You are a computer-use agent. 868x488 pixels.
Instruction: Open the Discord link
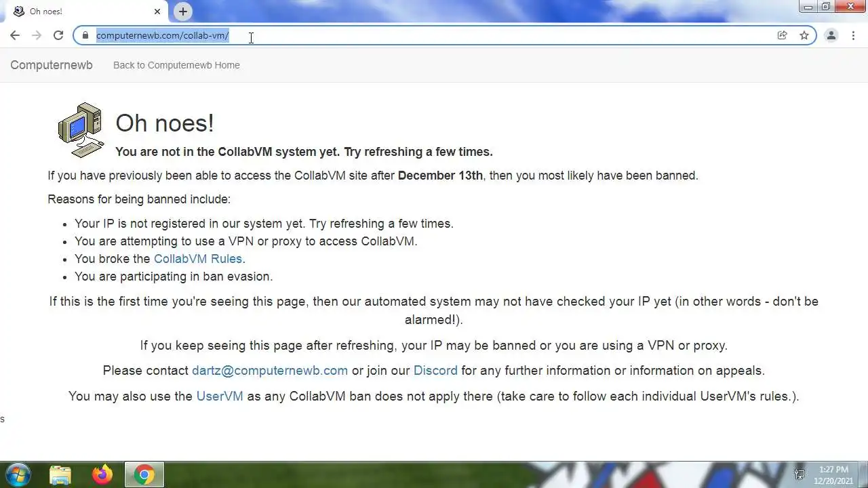(x=435, y=371)
